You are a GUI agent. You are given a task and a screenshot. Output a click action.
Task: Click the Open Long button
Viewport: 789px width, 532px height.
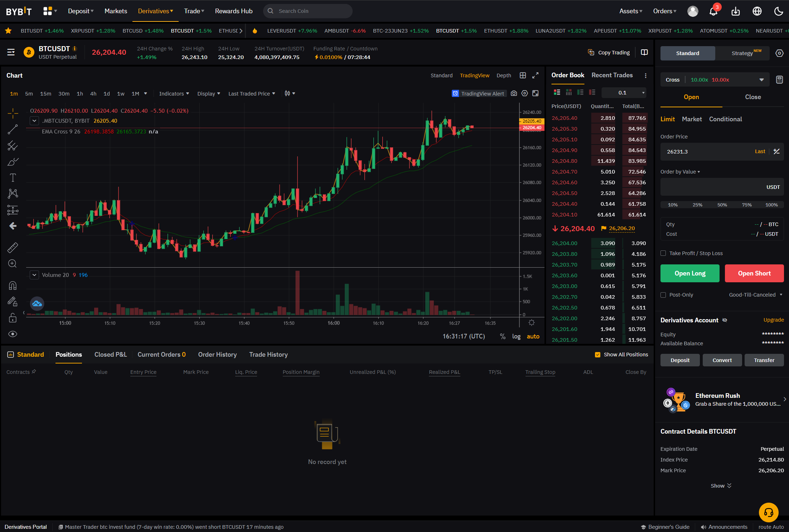pos(690,273)
